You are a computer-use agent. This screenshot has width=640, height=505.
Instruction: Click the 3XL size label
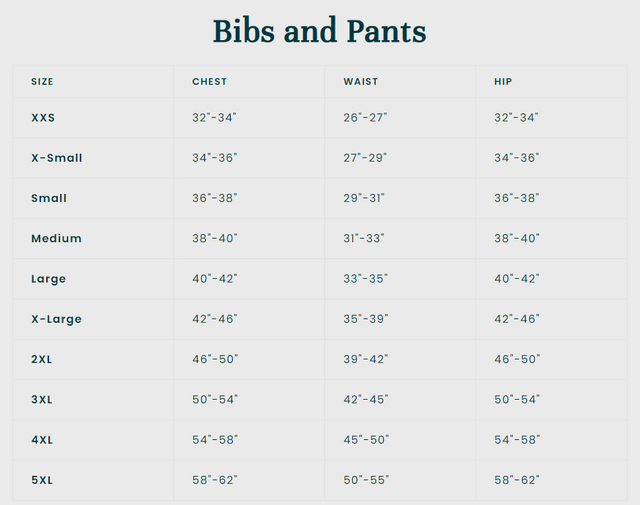click(42, 400)
